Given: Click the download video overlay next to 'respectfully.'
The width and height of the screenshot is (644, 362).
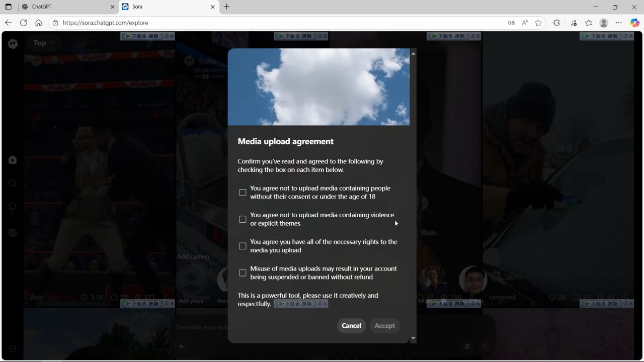Looking at the screenshot, I should (301, 304).
